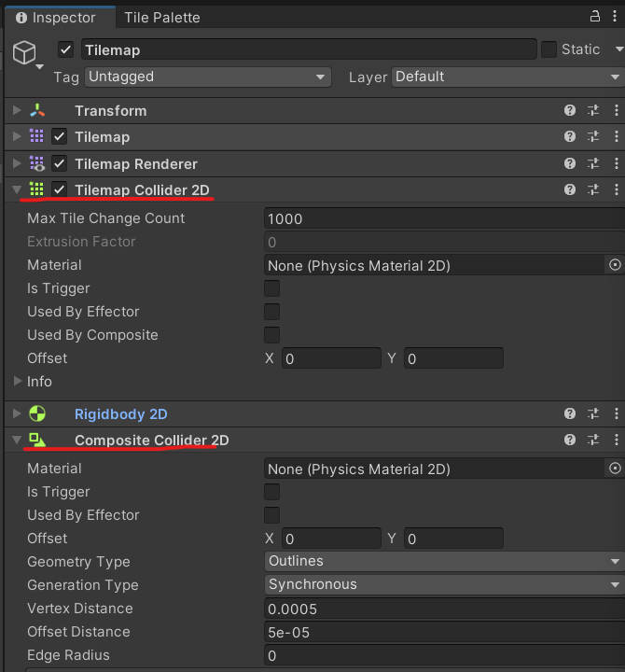Click the Material object picker in Tilemap Collider
Viewport: 625px width, 672px height.
pyautogui.click(x=615, y=265)
